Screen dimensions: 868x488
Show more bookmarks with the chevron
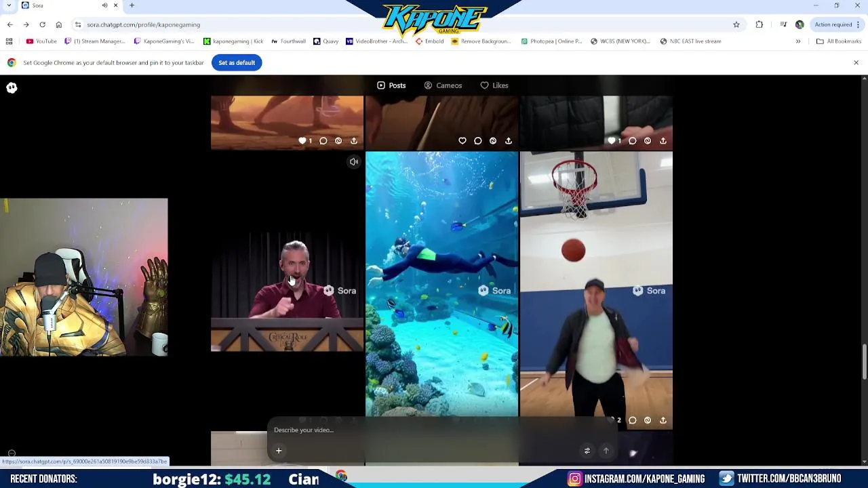coord(798,41)
